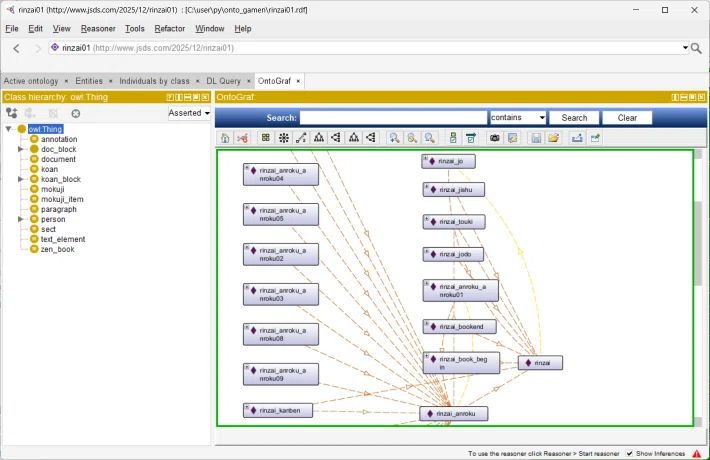Apply the second horizontal directed tree layout

(x=371, y=138)
